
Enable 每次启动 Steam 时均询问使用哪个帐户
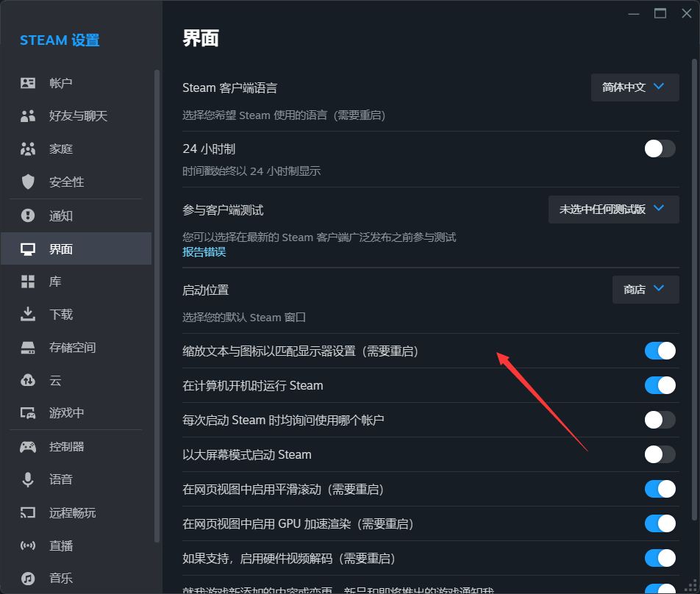click(660, 420)
